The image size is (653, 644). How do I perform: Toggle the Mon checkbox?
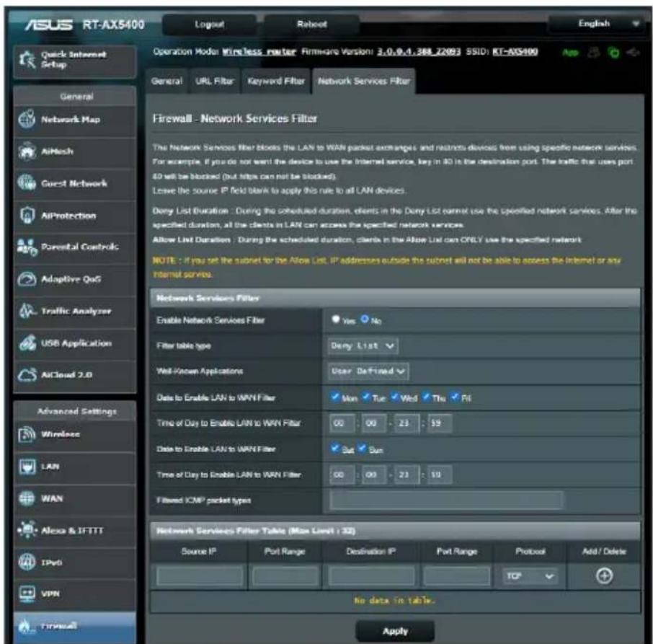[335, 396]
